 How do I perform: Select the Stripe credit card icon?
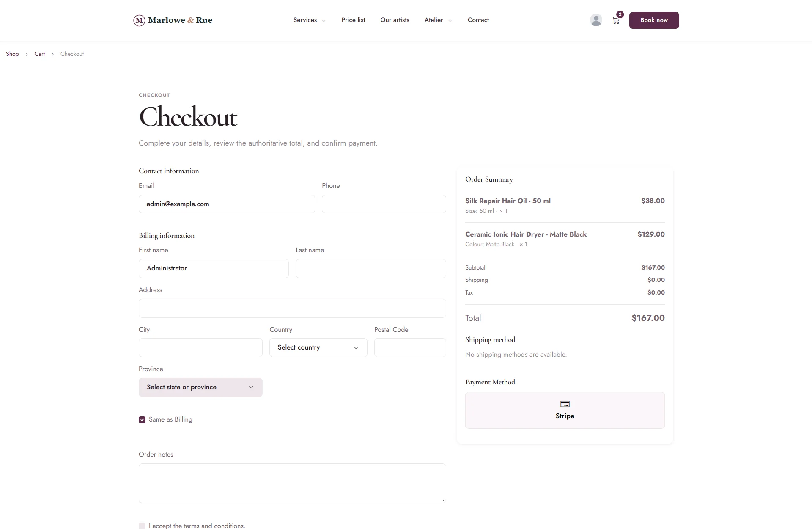coord(565,404)
